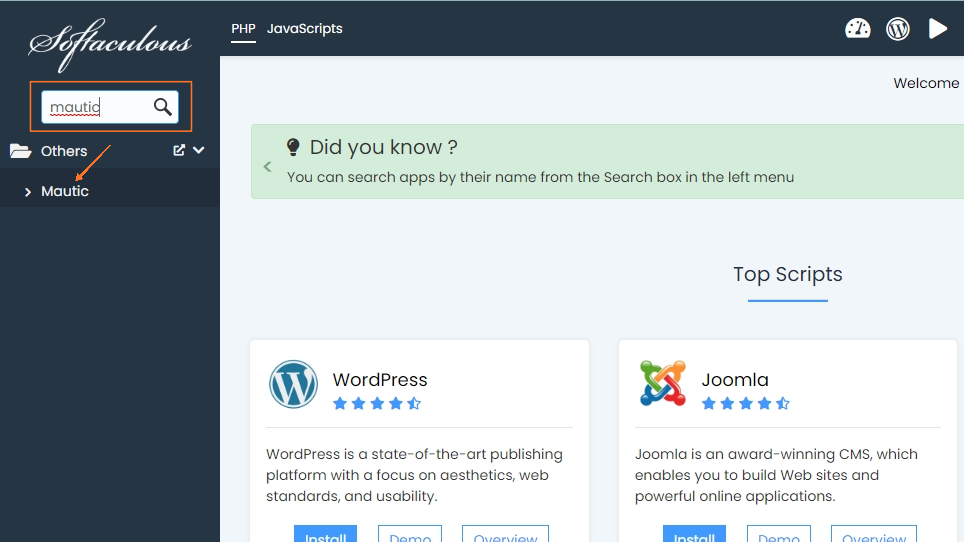The image size is (964, 542).
Task: Expand the Mautic entry arrow
Action: pyautogui.click(x=28, y=192)
